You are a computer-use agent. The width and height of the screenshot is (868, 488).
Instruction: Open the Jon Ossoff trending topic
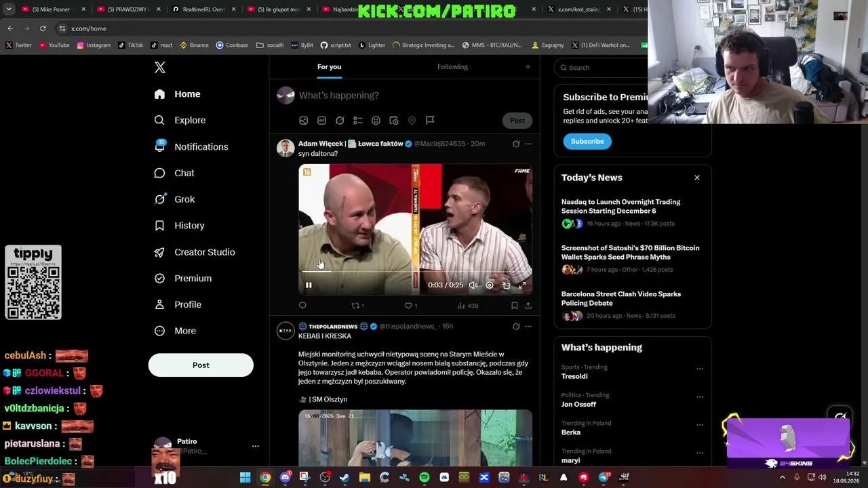(578, 405)
